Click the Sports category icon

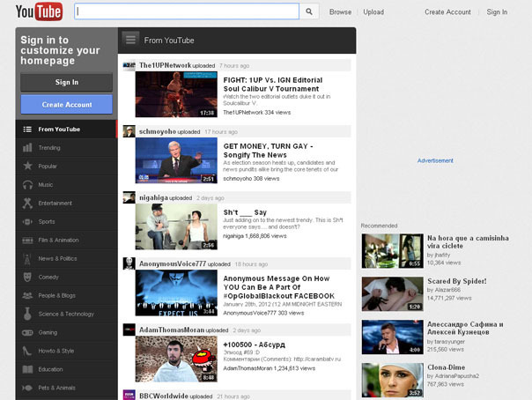click(x=27, y=221)
